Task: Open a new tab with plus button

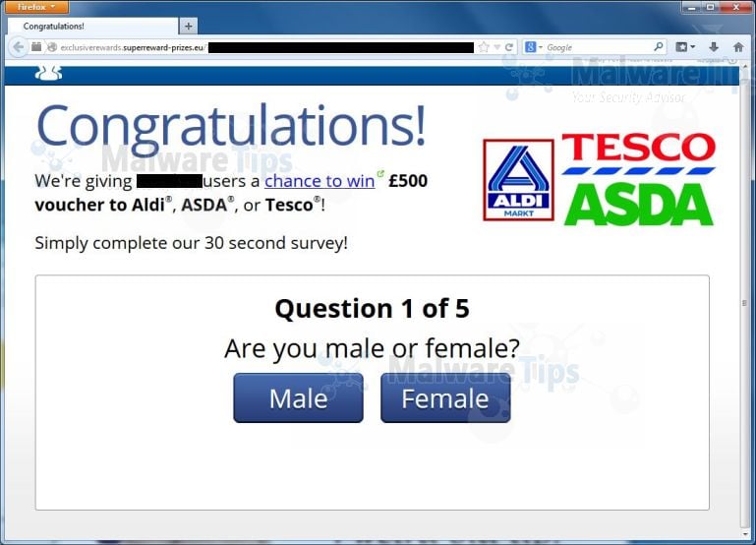Action: pos(189,26)
